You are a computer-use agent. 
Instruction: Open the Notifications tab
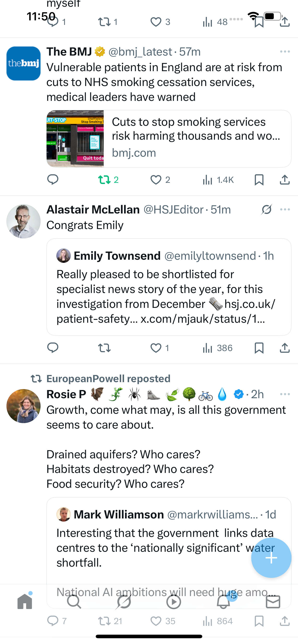pyautogui.click(x=223, y=602)
